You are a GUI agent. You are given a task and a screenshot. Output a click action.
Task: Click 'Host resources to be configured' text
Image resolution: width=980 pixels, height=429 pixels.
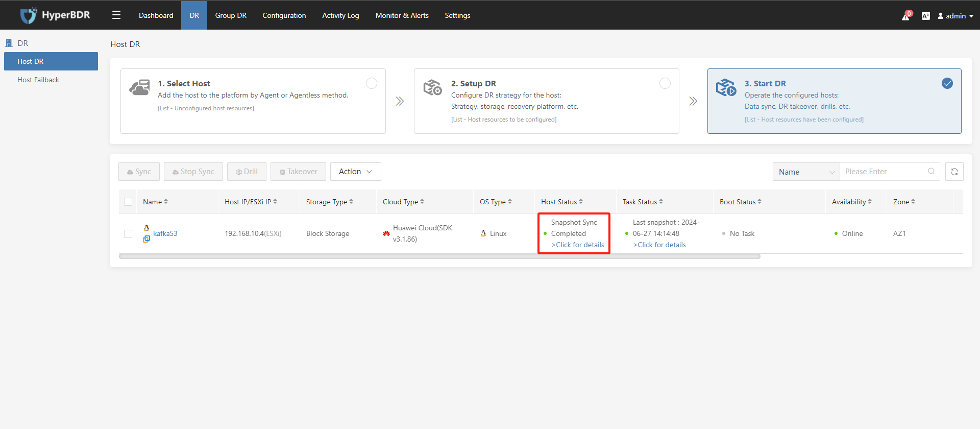[x=504, y=120]
